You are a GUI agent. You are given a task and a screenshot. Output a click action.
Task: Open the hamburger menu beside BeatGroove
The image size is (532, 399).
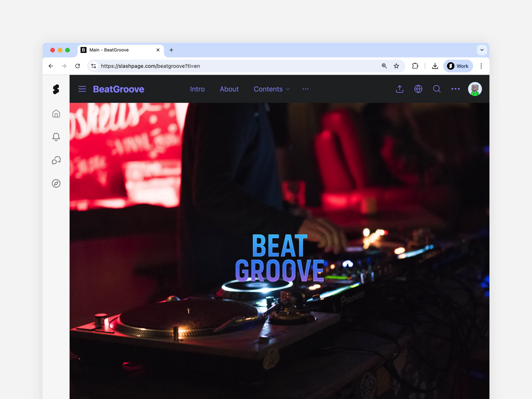tap(82, 89)
